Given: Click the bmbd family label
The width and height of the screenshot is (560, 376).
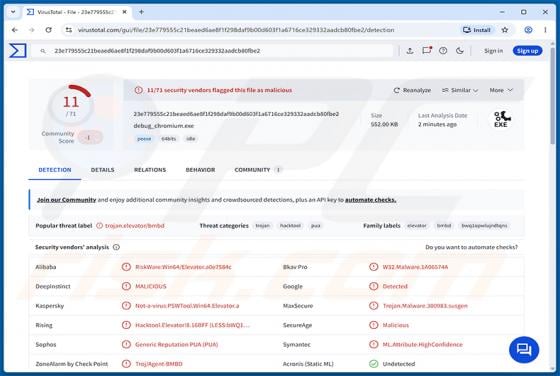Looking at the screenshot, I should point(444,226).
